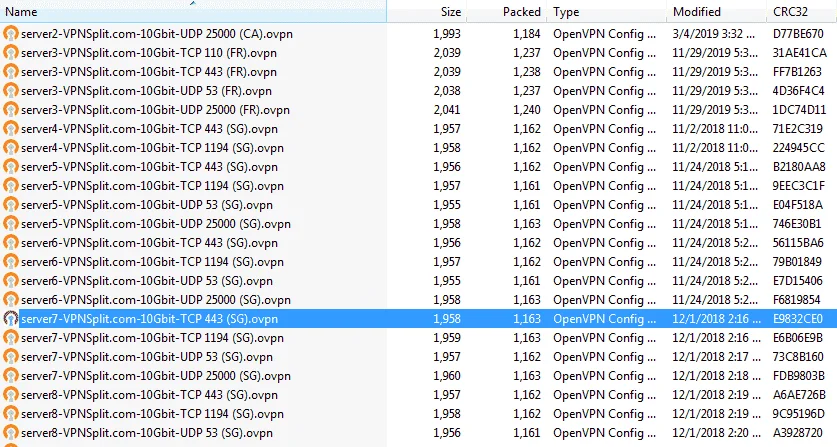Image resolution: width=837 pixels, height=447 pixels.
Task: Click OpenVPN icon of server7 TCP 1194 (SG)
Action: pyautogui.click(x=11, y=338)
